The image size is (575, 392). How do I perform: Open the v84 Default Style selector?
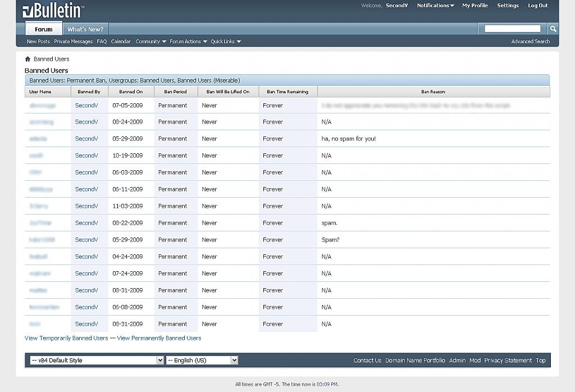click(97, 361)
